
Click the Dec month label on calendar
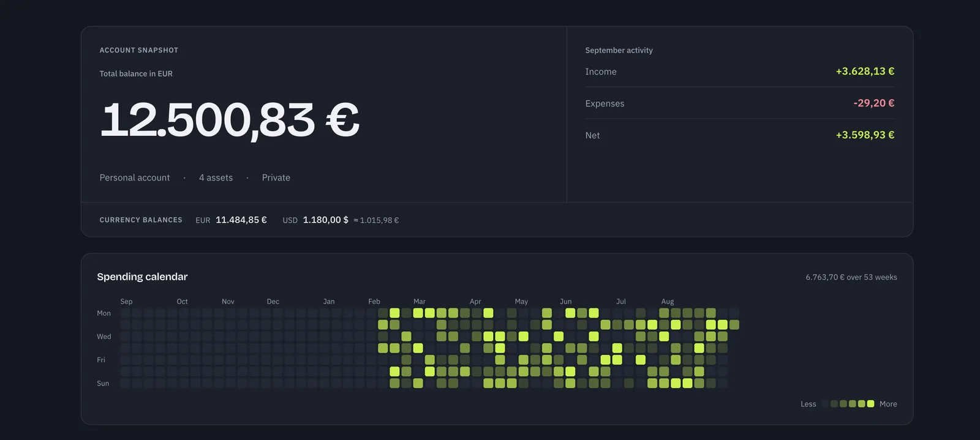[273, 302]
